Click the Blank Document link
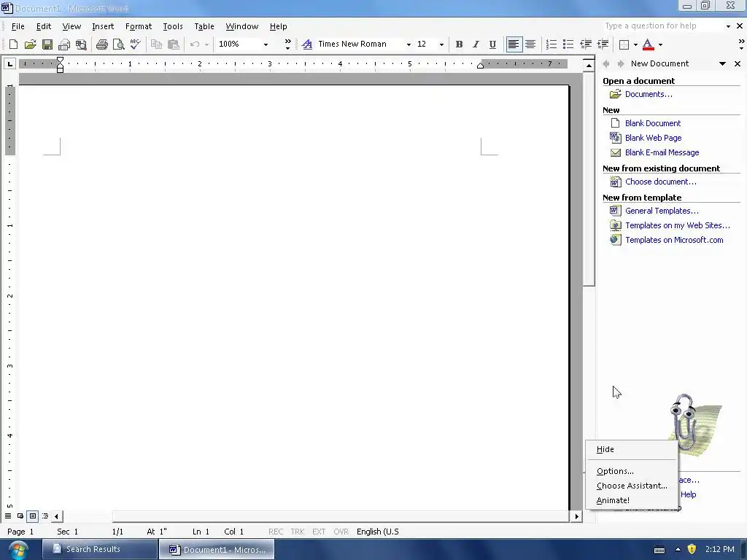Viewport: 747px width, 560px height. tap(653, 123)
